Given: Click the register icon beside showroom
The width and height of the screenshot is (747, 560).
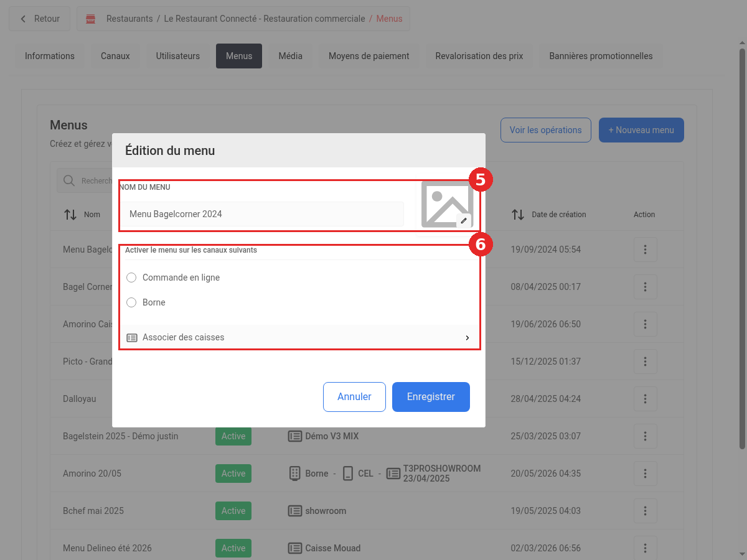Looking at the screenshot, I should pyautogui.click(x=295, y=511).
